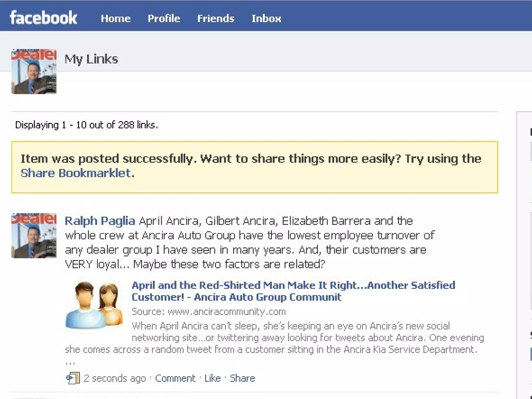Click the My Links heading
Viewport: 532px width, 399px height.
click(x=91, y=59)
